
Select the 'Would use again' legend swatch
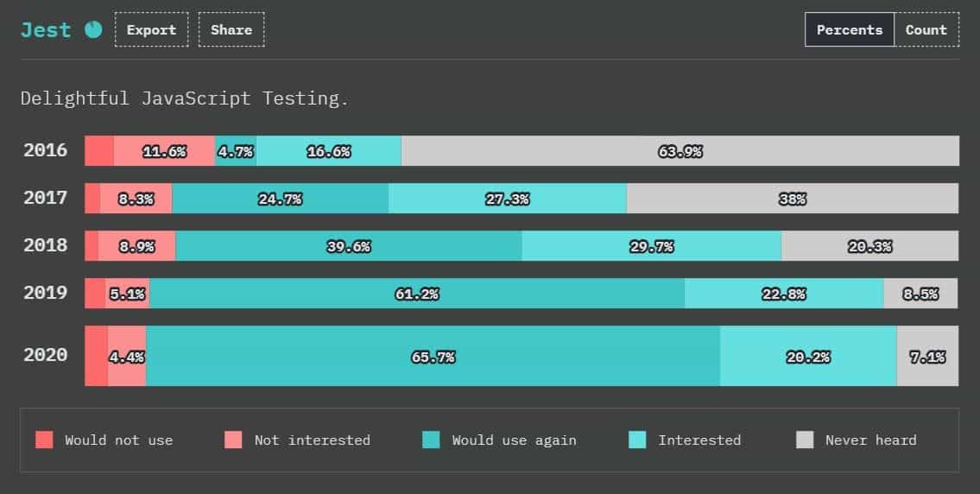coord(431,440)
